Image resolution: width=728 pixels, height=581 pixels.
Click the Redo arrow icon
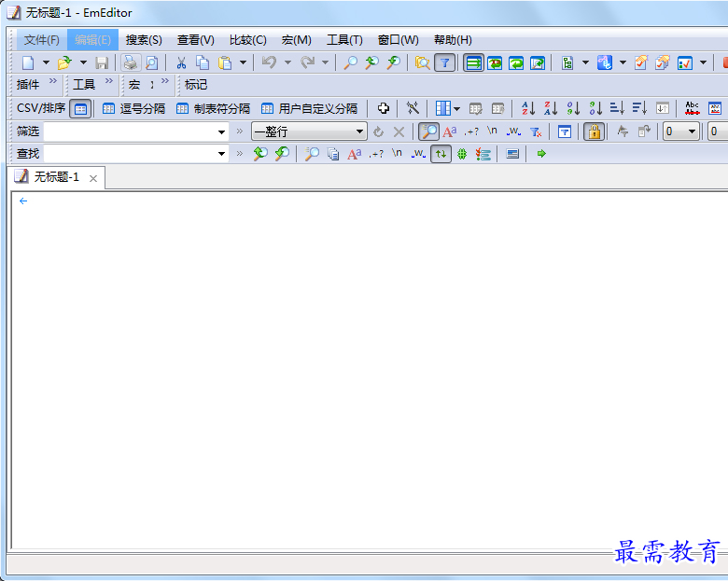click(x=307, y=62)
